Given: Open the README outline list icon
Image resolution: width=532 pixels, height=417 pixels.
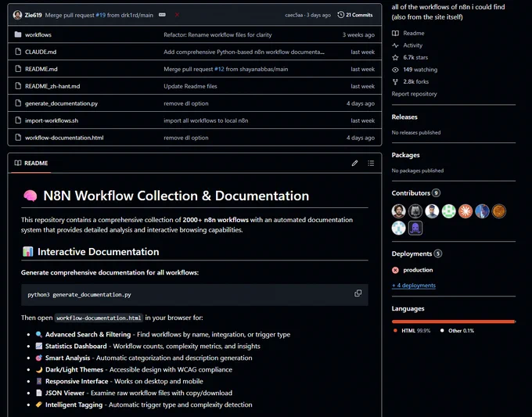Looking at the screenshot, I should pos(371,164).
